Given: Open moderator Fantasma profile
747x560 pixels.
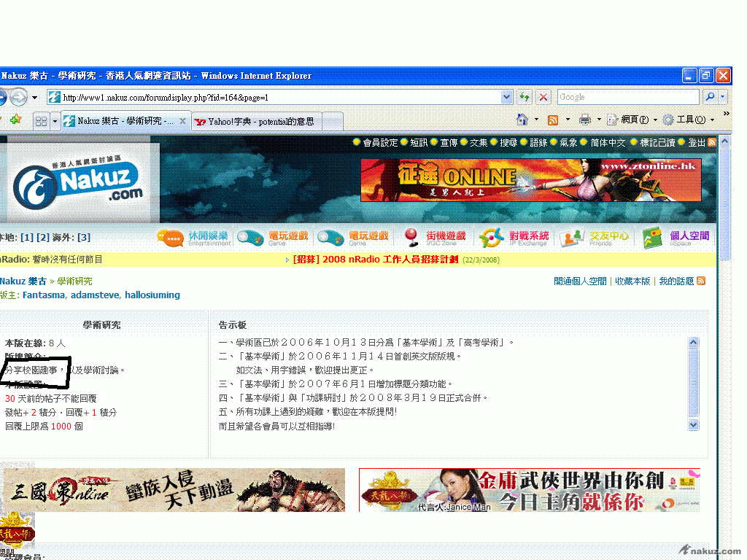Looking at the screenshot, I should pos(43,295).
